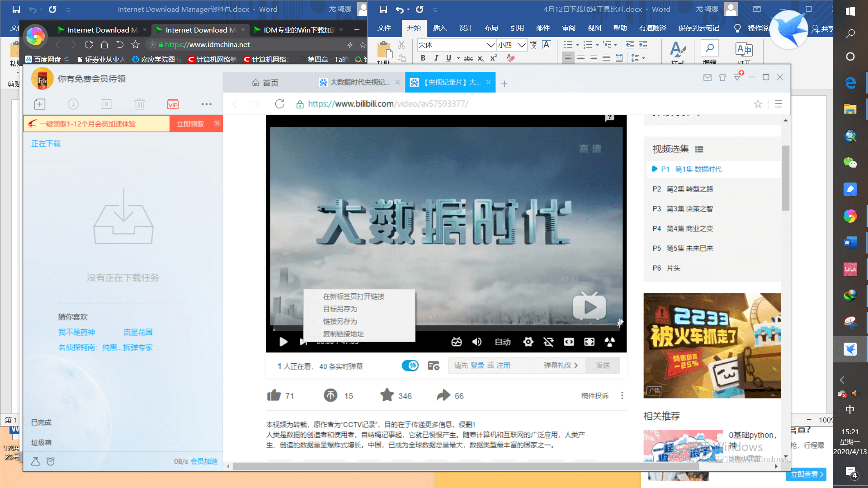Open the underline style dropdown arrow in Word
The image size is (868, 488).
click(458, 58)
